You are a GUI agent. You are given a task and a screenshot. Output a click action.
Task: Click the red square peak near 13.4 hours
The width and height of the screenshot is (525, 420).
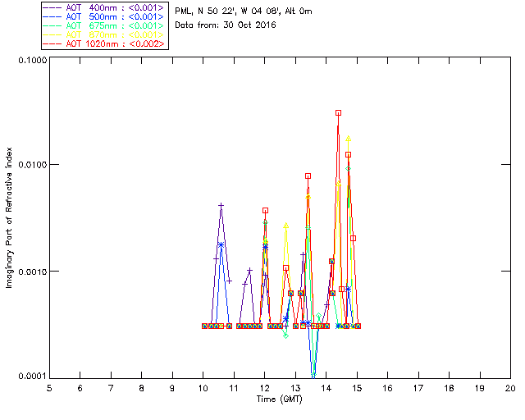coord(308,176)
